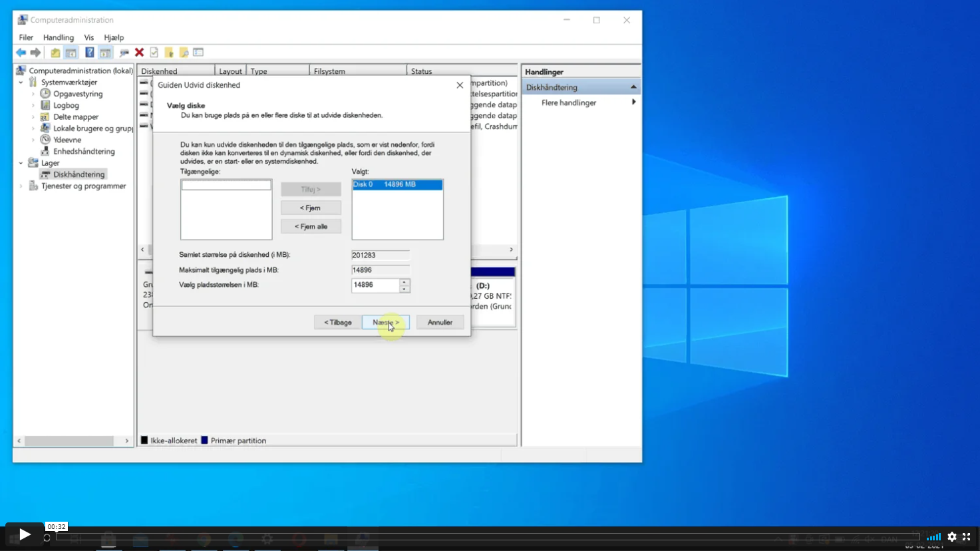The height and width of the screenshot is (551, 980).
Task: Click the blue Back arrow in the toolbar
Action: (x=21, y=53)
